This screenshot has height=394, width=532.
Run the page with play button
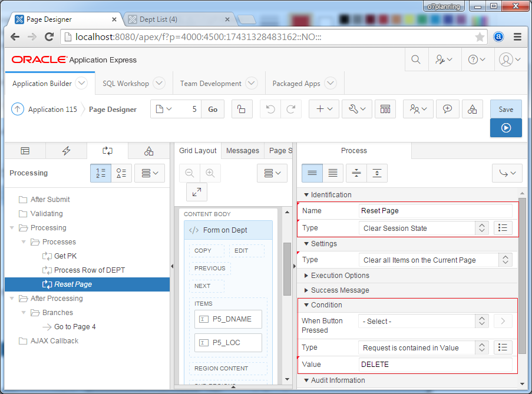coord(506,128)
